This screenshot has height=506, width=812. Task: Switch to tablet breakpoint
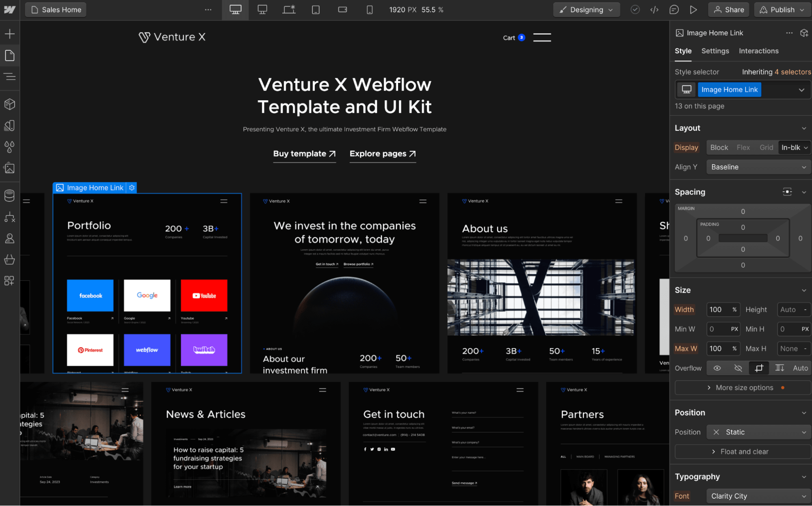coord(316,10)
